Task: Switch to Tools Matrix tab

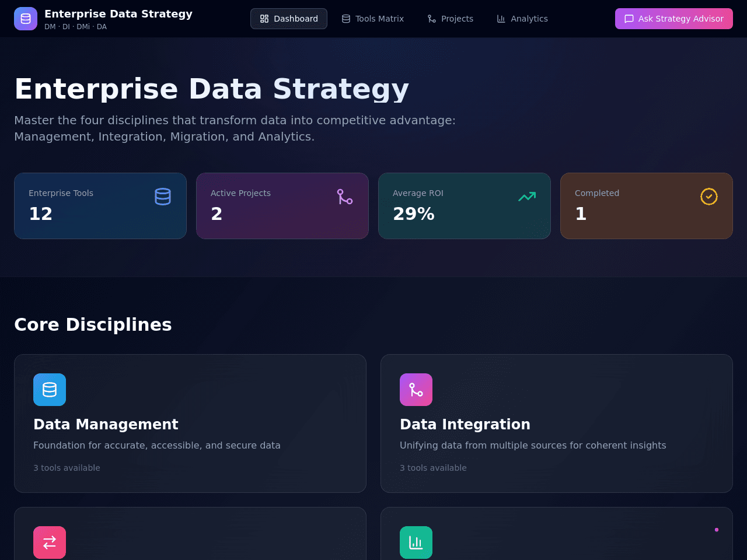Action: (372, 19)
